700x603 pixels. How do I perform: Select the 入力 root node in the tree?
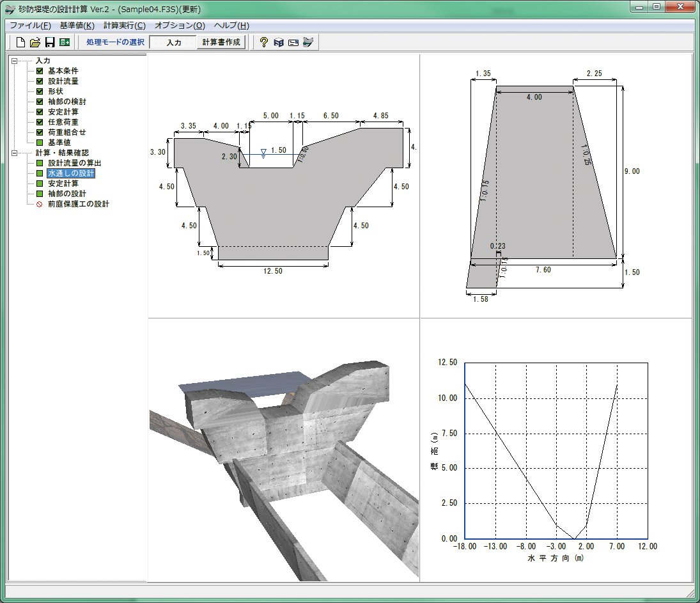(43, 61)
